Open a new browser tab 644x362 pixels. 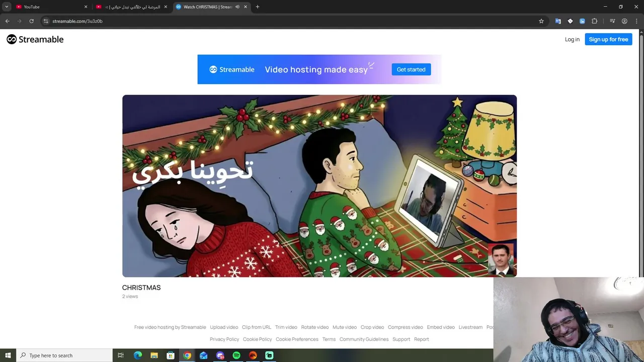pyautogui.click(x=258, y=7)
